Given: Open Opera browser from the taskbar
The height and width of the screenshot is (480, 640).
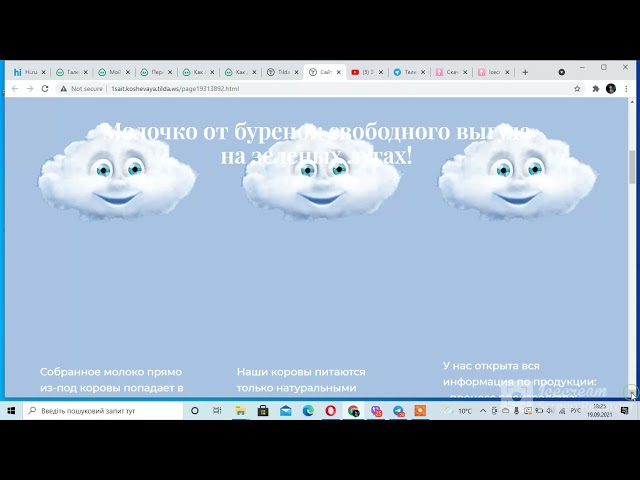Looking at the screenshot, I should (x=331, y=411).
